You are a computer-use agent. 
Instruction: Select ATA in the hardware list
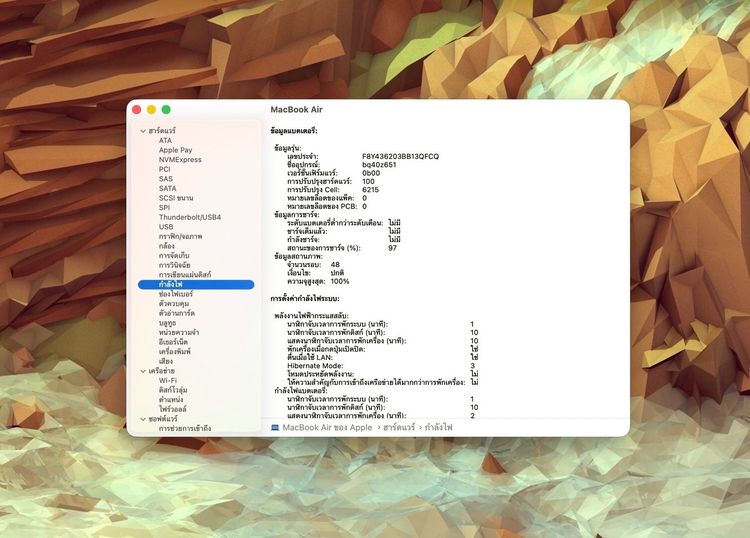(x=165, y=141)
